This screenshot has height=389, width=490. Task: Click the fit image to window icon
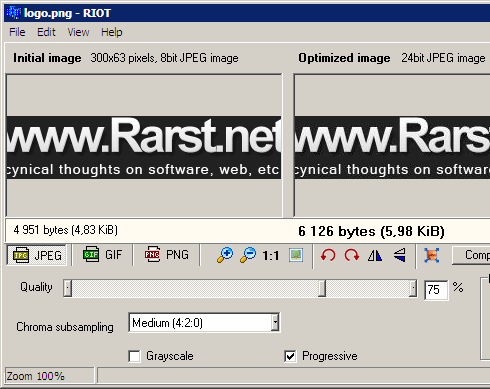click(296, 255)
